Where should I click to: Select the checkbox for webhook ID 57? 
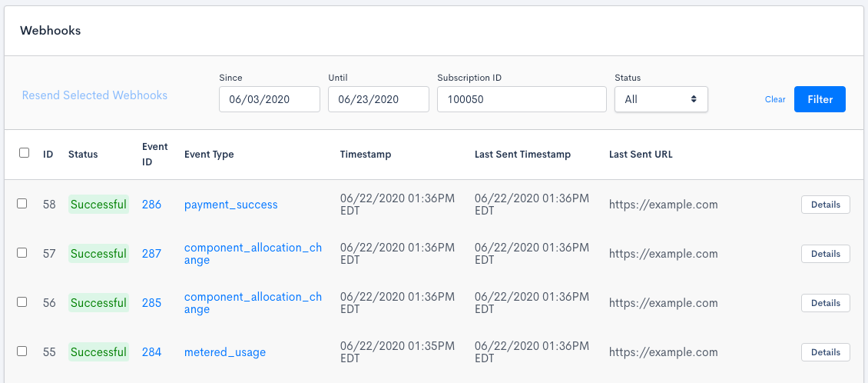(x=22, y=253)
